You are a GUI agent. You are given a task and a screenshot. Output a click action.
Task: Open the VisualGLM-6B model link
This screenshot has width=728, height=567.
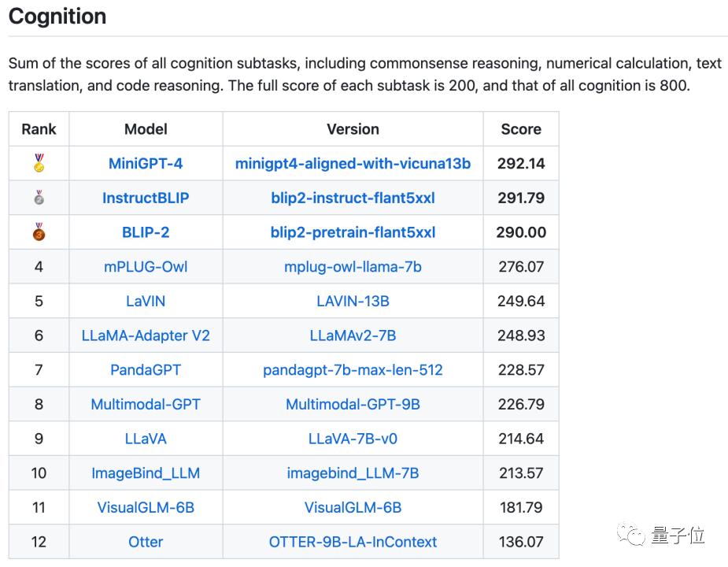[x=146, y=507]
